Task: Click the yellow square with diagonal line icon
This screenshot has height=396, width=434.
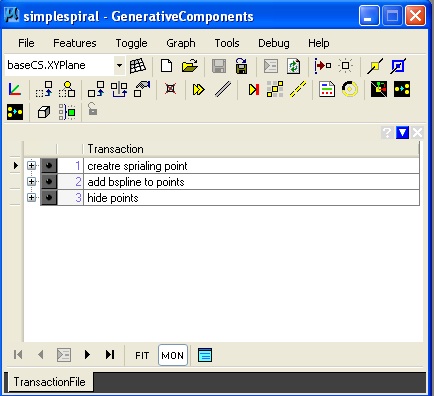Action: point(375,66)
